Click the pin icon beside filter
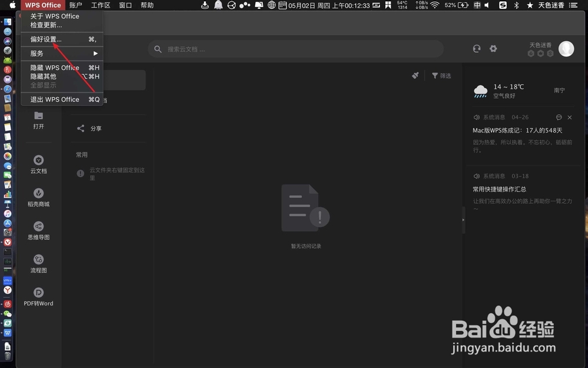 (x=415, y=75)
